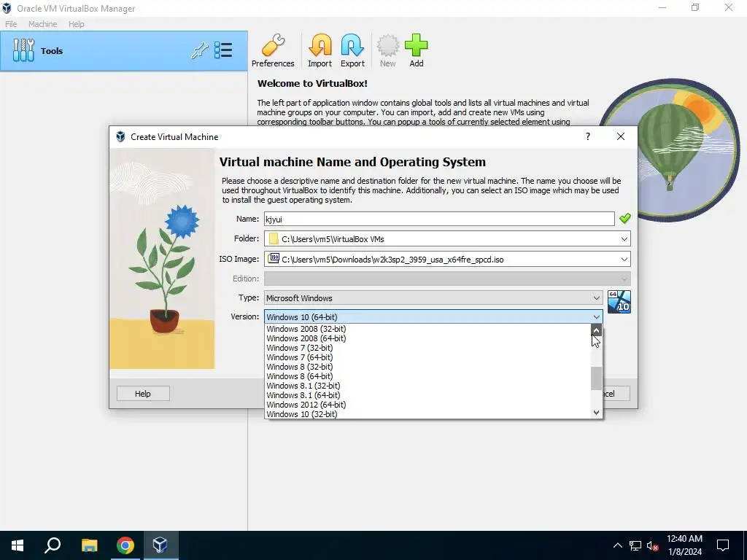747x560 pixels.
Task: Click the taskbar search icon
Action: click(53, 545)
